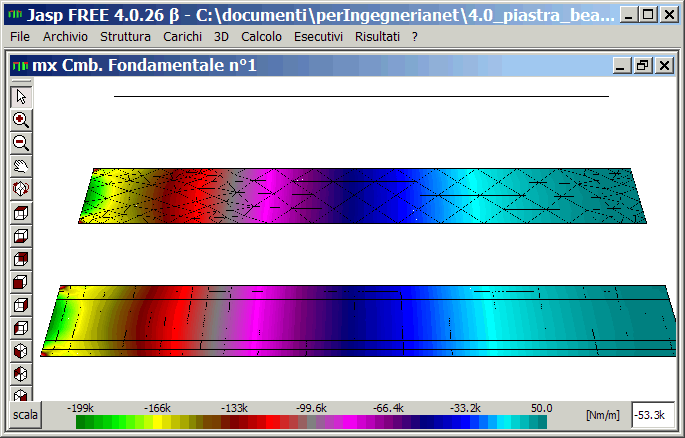This screenshot has width=685, height=438.
Task: Click the -166k scale label
Action: tap(157, 408)
